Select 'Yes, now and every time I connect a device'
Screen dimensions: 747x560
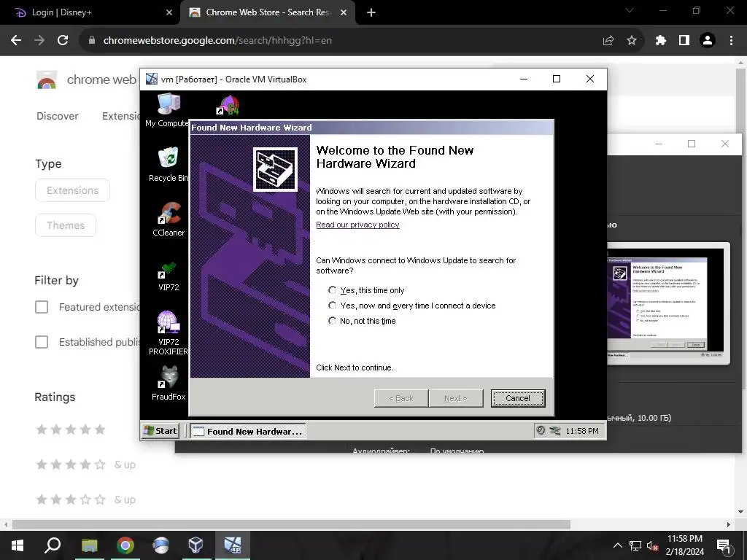(x=332, y=306)
